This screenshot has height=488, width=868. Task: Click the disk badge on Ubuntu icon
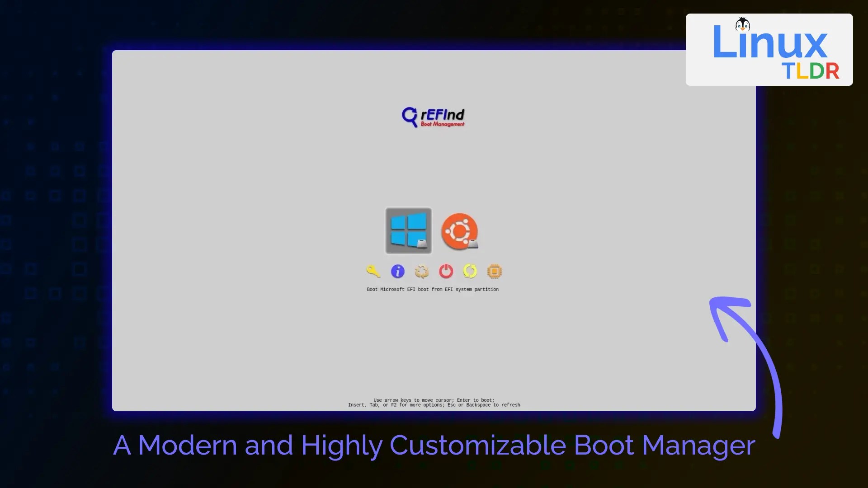tap(473, 244)
